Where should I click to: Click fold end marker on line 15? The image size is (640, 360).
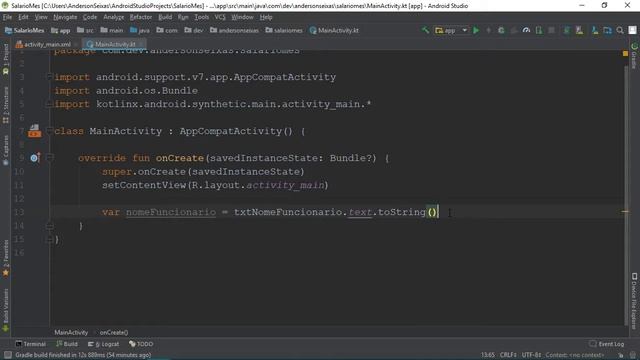[x=49, y=239]
